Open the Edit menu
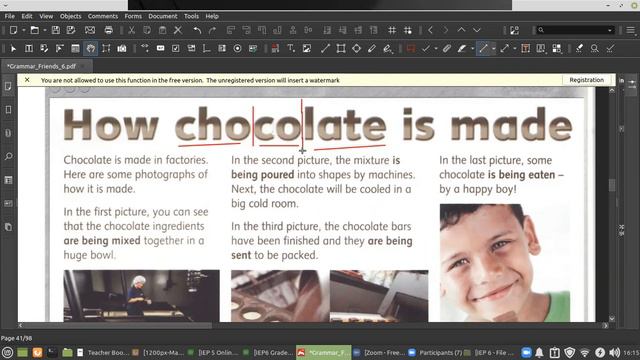This screenshot has width=640, height=360. pyautogui.click(x=27, y=16)
